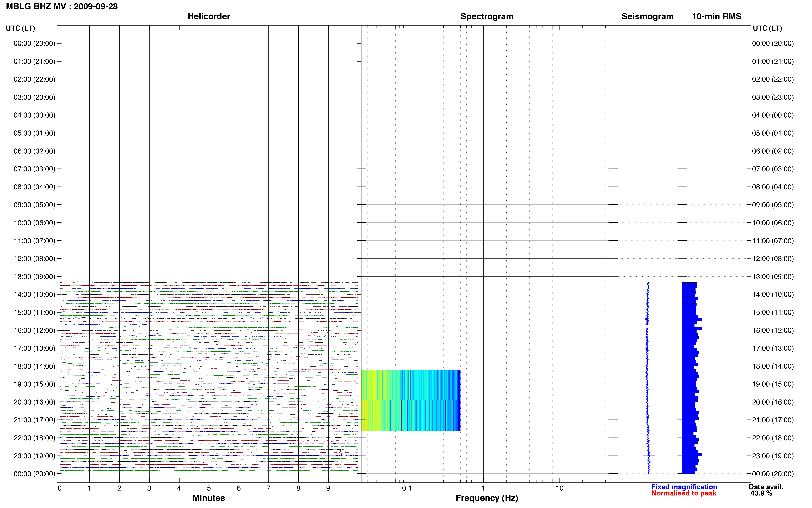Click the colored spectrogram block near 19:00
The image size is (812, 508).
410,385
